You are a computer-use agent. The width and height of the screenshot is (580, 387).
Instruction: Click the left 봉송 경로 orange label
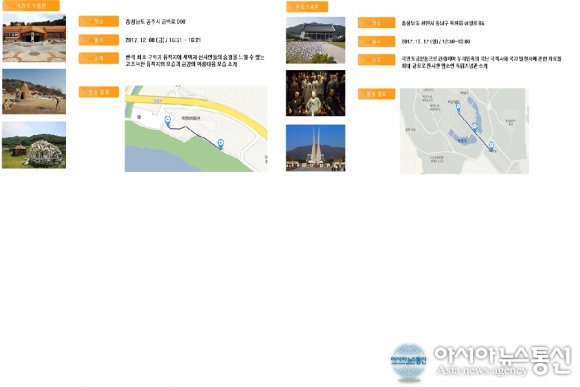(99, 92)
